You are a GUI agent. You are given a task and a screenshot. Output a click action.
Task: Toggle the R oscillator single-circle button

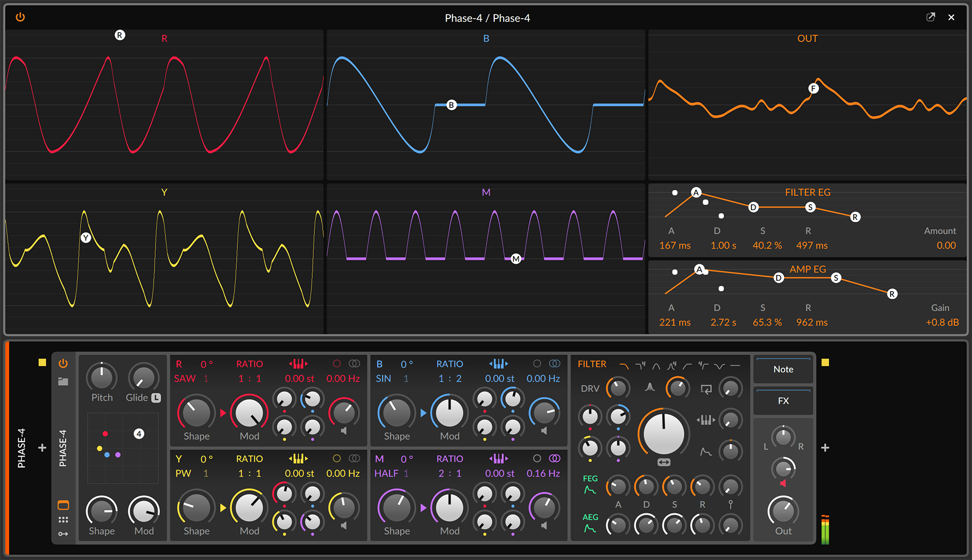point(337,364)
